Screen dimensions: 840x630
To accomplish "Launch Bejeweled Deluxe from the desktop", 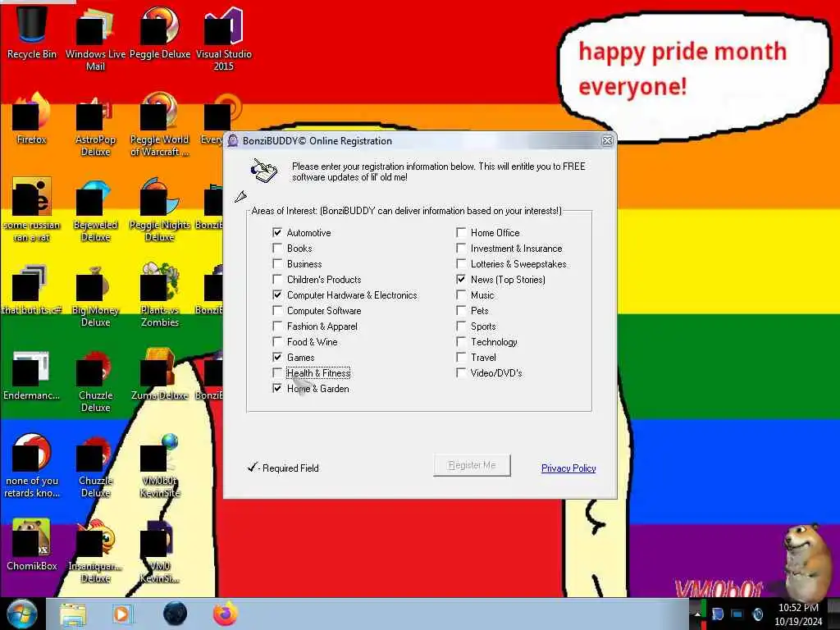I will tap(95, 209).
